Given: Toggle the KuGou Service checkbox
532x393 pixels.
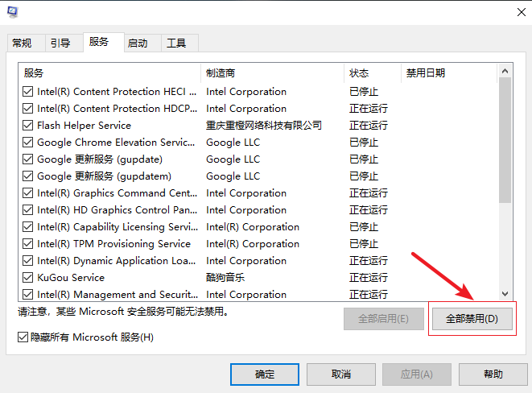Looking at the screenshot, I should [28, 278].
